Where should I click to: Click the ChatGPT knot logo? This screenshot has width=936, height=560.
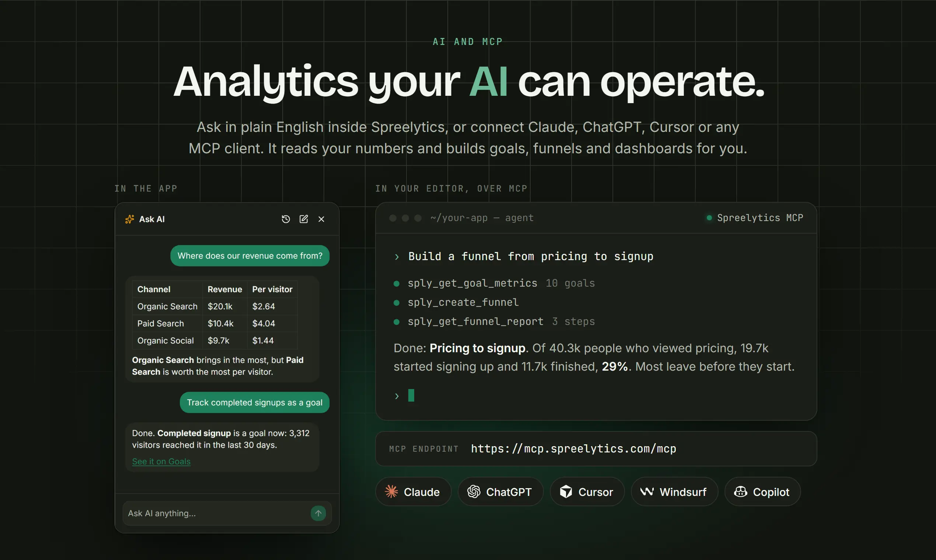point(474,491)
